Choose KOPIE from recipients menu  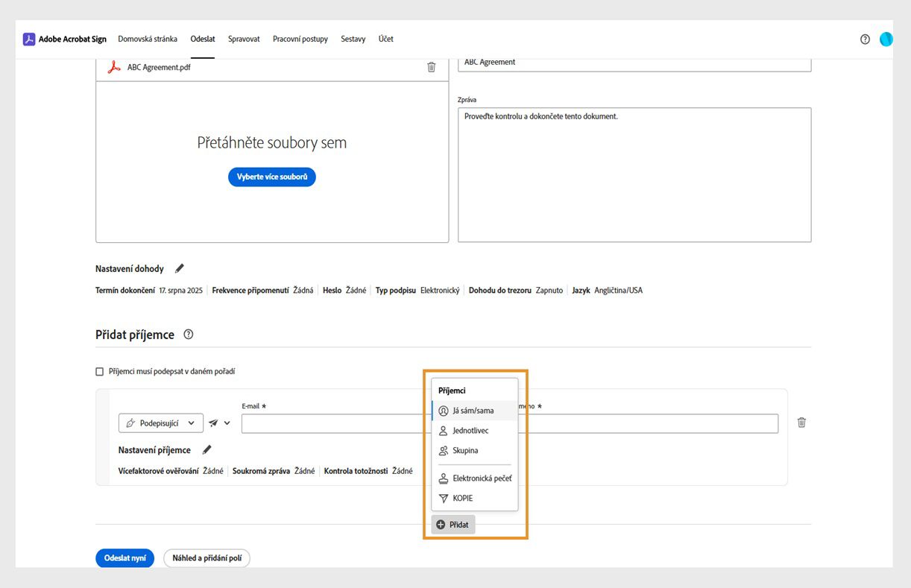coord(474,499)
